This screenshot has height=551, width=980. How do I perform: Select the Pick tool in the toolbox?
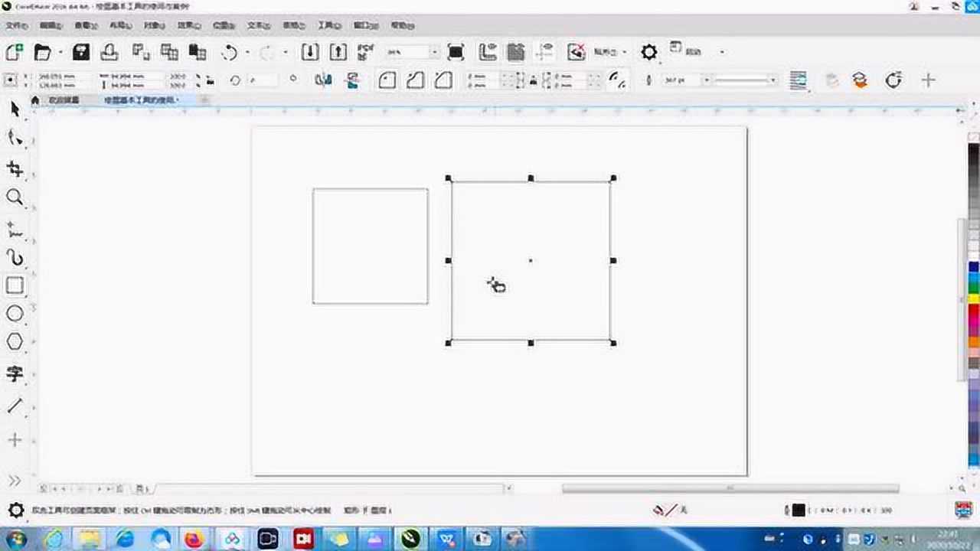pos(15,110)
